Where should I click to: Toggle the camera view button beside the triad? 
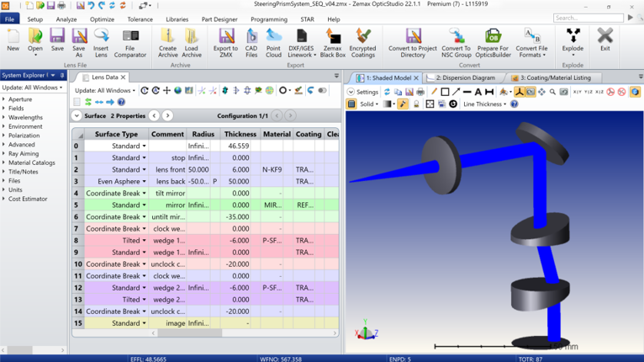[x=531, y=92]
